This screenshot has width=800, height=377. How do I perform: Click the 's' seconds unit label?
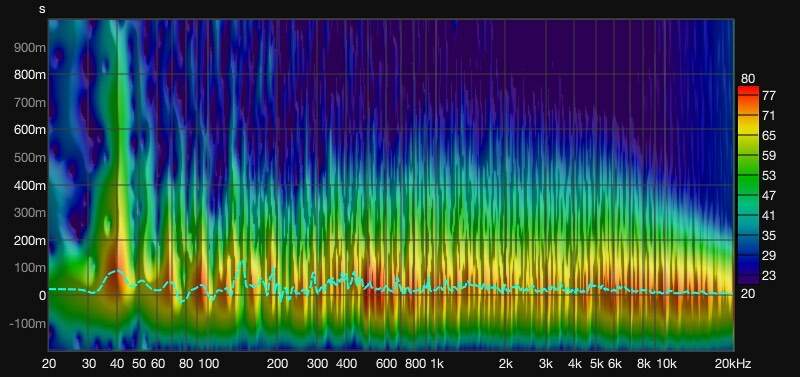tap(43, 9)
